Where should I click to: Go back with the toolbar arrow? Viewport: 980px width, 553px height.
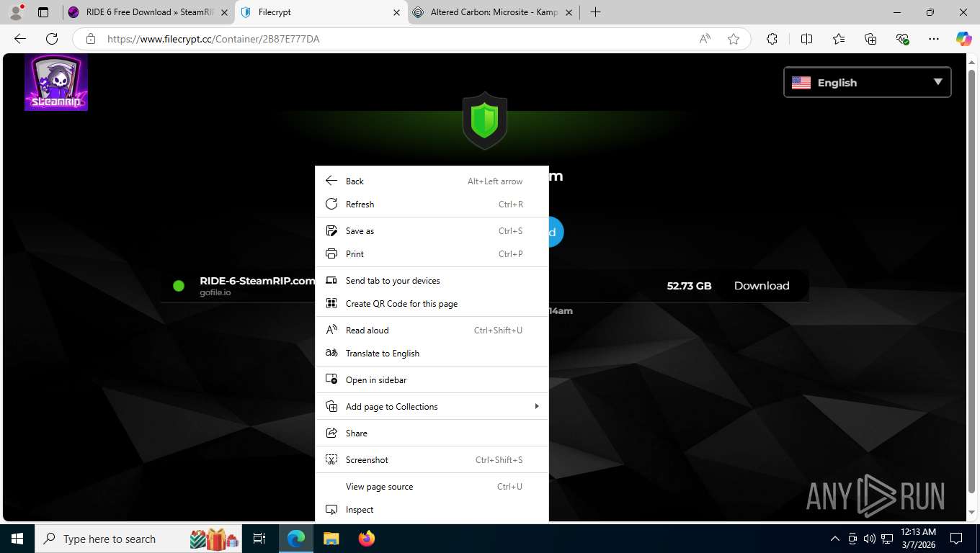pyautogui.click(x=20, y=39)
